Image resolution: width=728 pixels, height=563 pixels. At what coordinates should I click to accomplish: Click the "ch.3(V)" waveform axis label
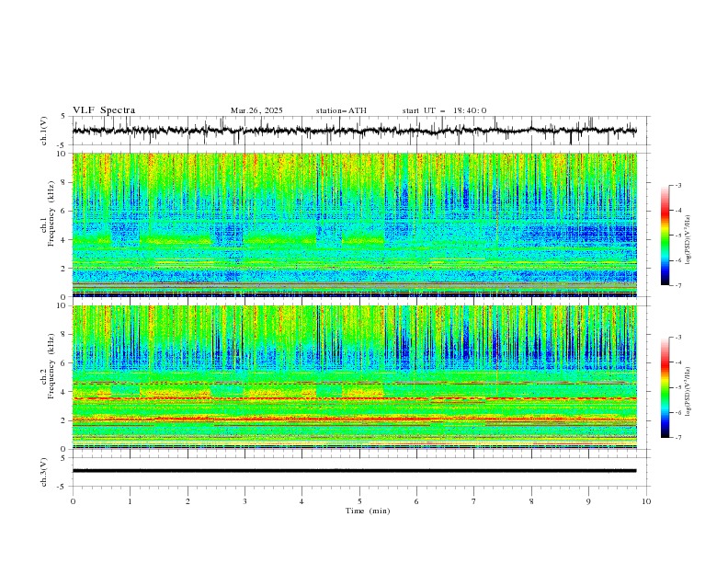44,472
